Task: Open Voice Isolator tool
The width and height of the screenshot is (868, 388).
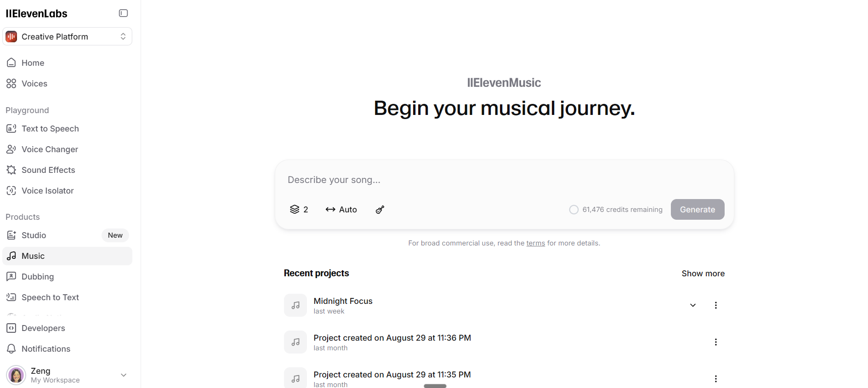Action: click(x=67, y=191)
